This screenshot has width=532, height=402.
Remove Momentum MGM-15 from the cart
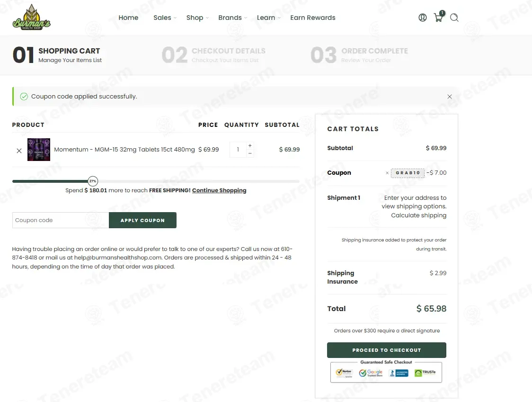point(19,151)
